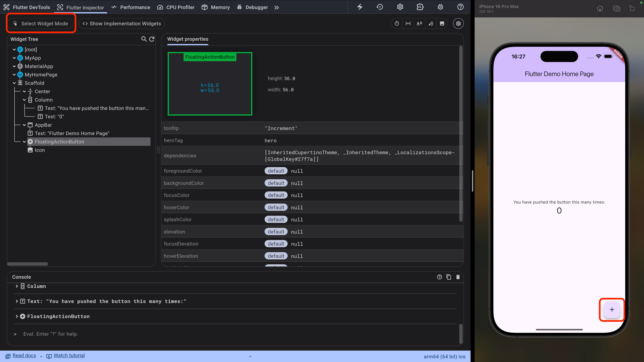The image size is (644, 362).
Task: Copy console contents to clipboard
Action: pos(448,277)
